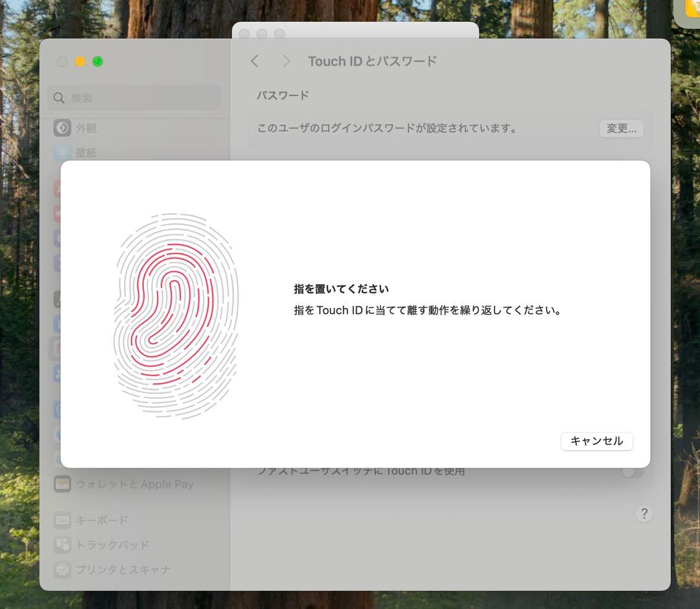Click the trackpad icon in the sidebar
The width and height of the screenshot is (700, 609).
[x=62, y=545]
